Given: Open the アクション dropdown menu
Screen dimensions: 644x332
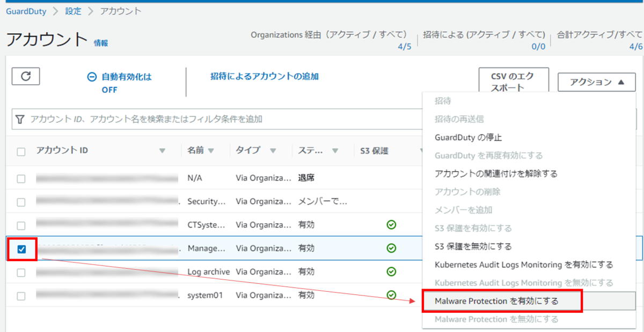Looking at the screenshot, I should [597, 82].
